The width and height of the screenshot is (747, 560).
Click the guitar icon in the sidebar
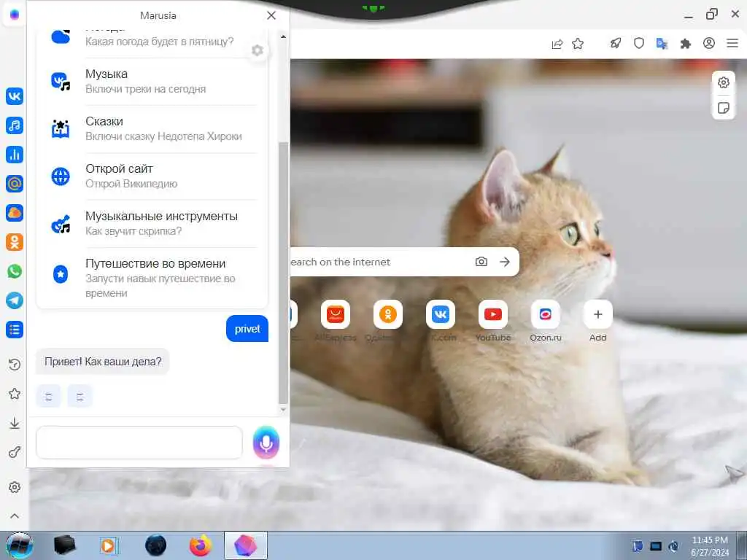click(x=15, y=452)
